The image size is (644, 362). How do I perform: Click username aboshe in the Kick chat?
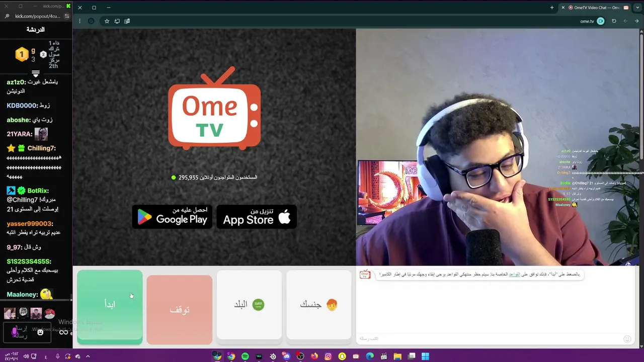click(18, 120)
